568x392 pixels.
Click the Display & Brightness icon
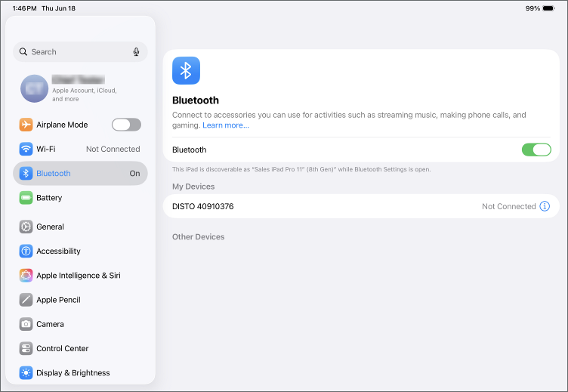pos(26,373)
